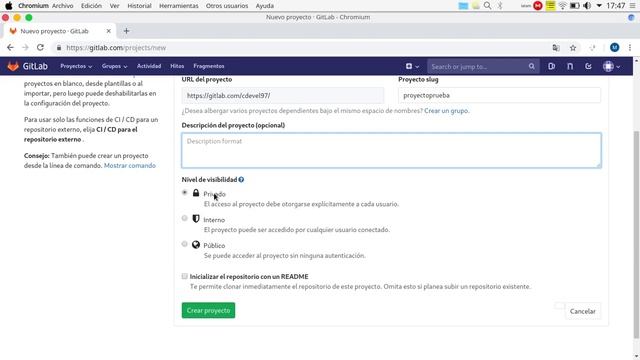
Task: Open the Ayuda menu
Action: tap(264, 6)
